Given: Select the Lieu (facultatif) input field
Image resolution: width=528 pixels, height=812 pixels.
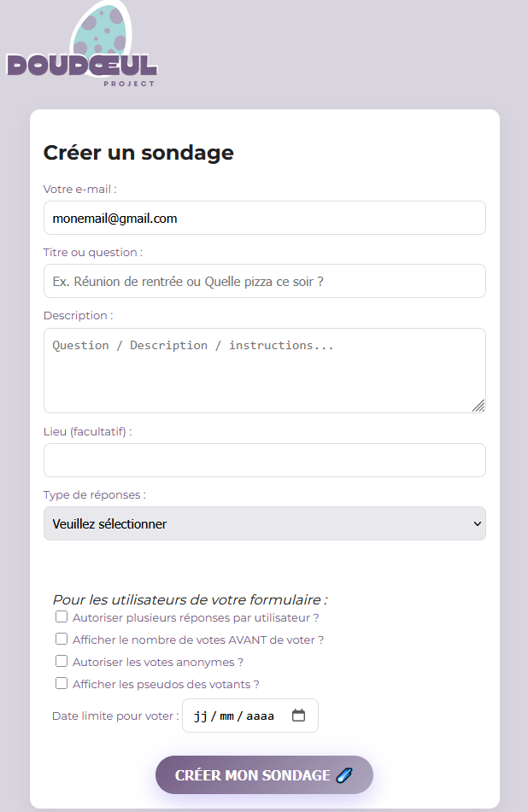Looking at the screenshot, I should point(264,460).
